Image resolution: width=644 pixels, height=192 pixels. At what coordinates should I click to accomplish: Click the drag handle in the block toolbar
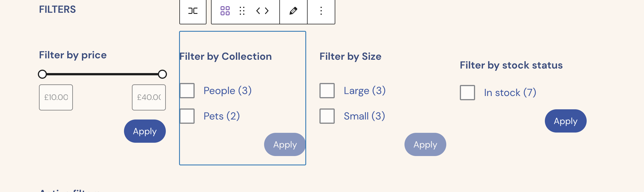click(242, 11)
